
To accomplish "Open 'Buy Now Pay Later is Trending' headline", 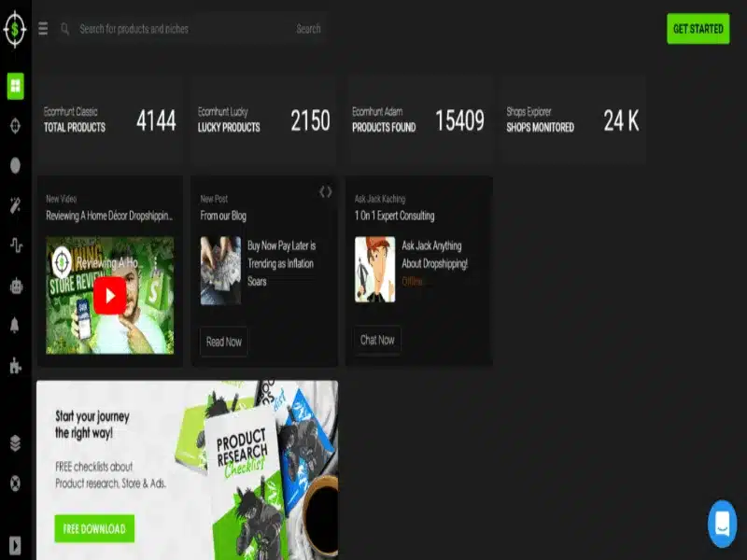I will point(282,263).
